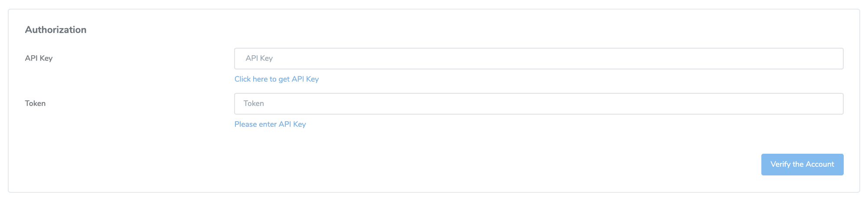Click the API Key field label
The width and height of the screenshot is (868, 198).
pyautogui.click(x=39, y=58)
